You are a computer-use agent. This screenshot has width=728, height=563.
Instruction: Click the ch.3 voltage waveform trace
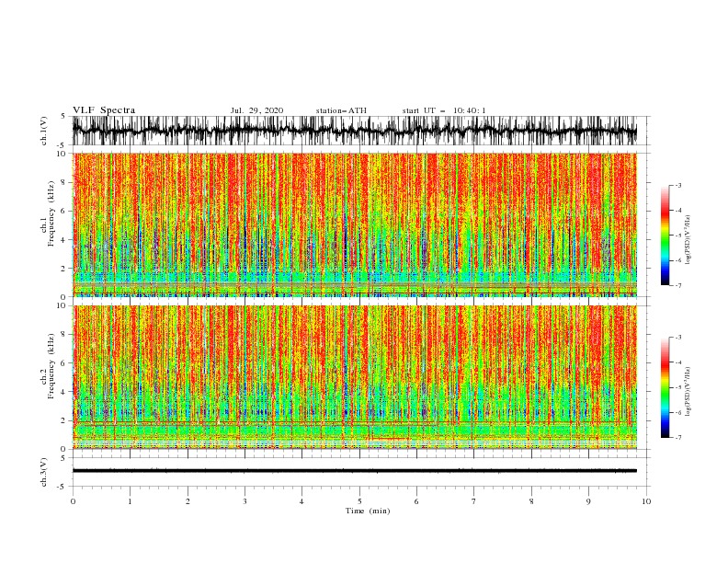(355, 471)
